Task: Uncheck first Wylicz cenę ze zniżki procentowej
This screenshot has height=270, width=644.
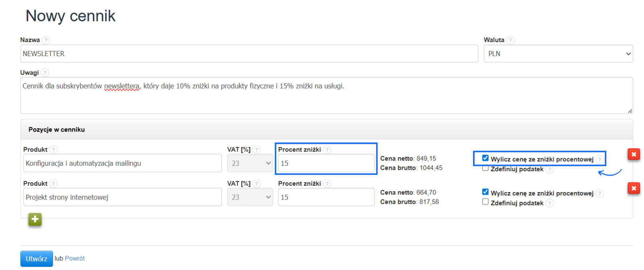Action: tap(485, 158)
